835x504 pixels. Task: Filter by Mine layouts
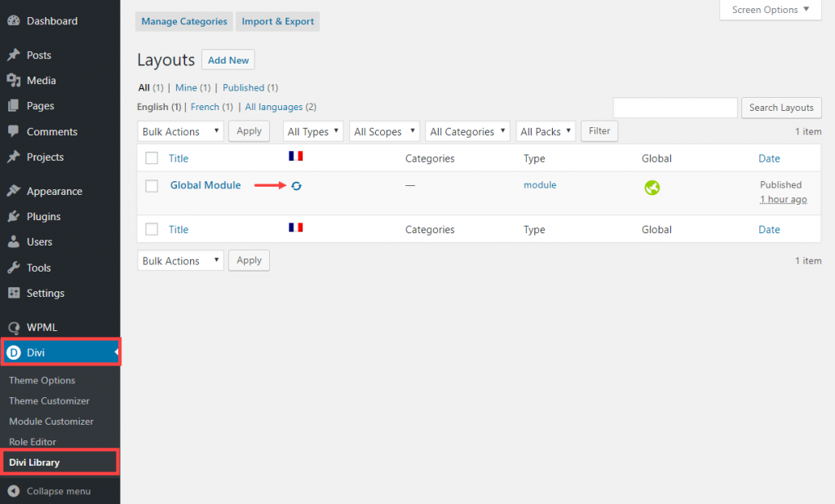[x=186, y=87]
